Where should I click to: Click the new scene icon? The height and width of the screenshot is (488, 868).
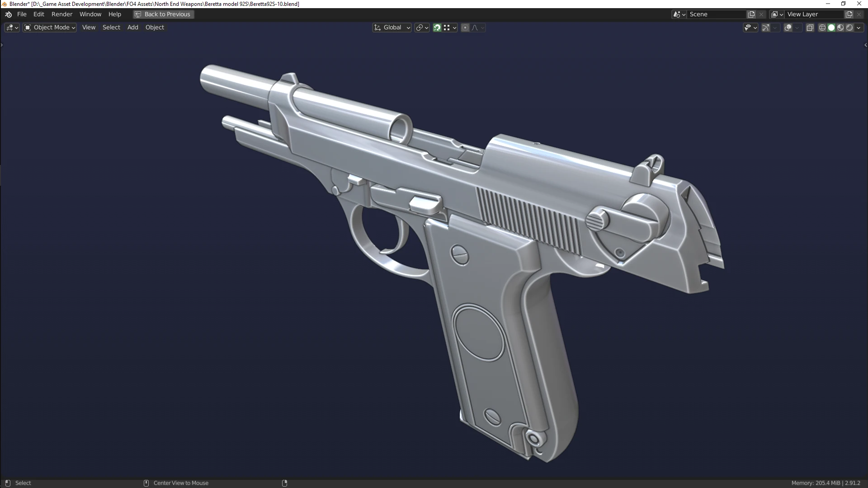tap(751, 14)
